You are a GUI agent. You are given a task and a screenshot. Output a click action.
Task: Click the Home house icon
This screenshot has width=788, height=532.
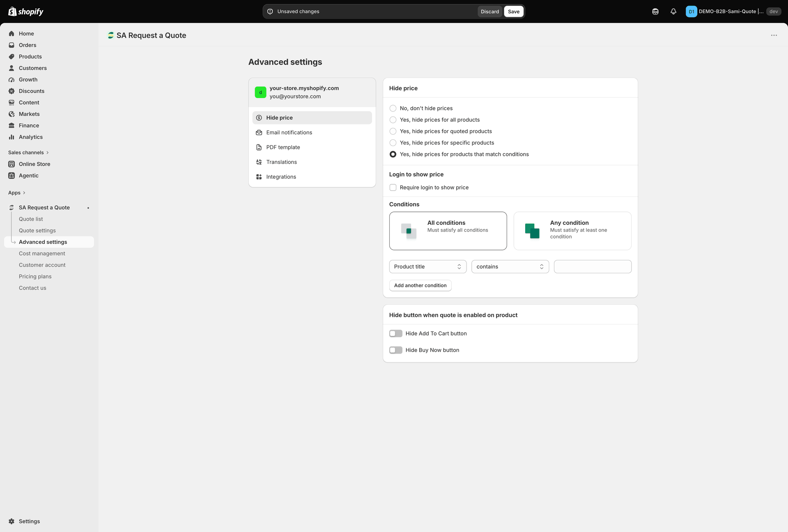[x=11, y=33]
